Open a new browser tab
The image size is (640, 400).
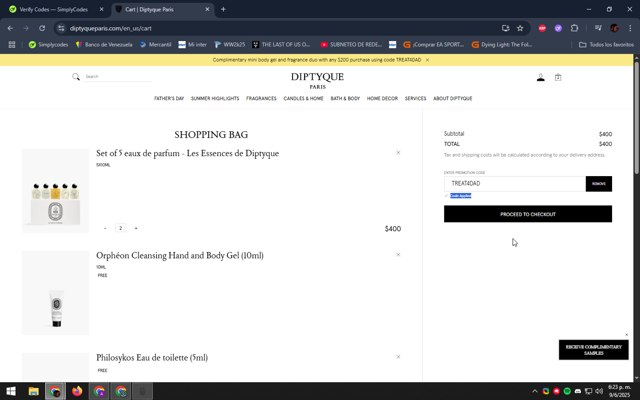tap(223, 9)
